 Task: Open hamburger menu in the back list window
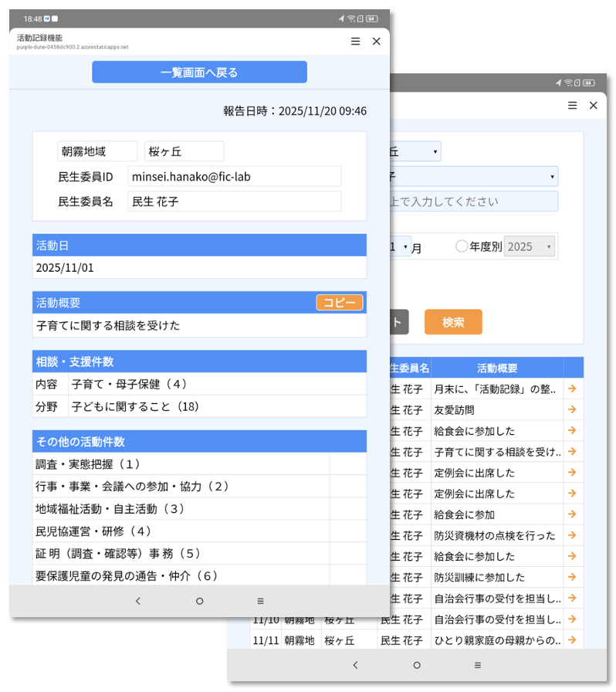point(572,105)
